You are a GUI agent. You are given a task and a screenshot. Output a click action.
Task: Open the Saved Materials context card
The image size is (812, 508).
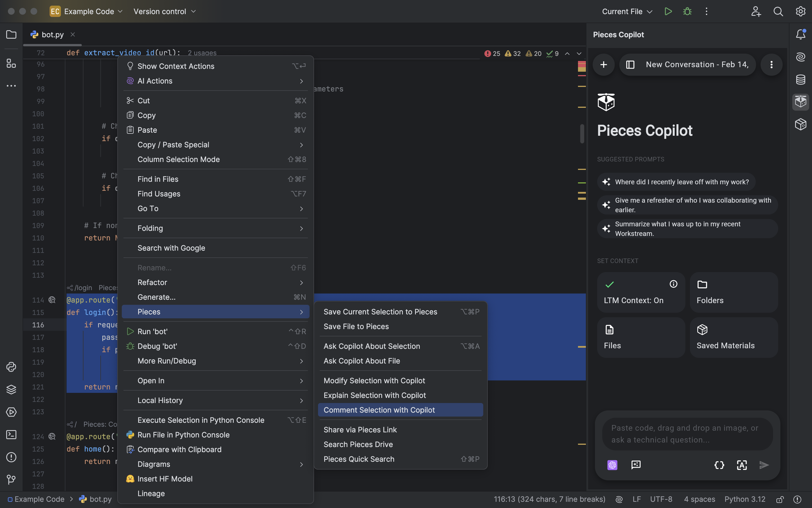(x=734, y=337)
